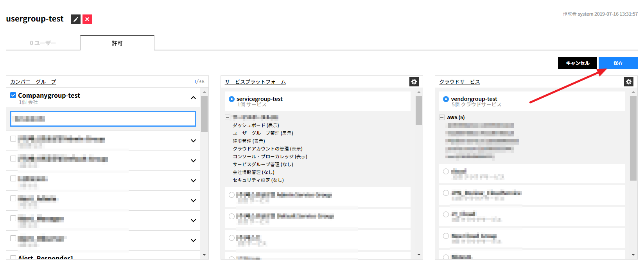Collapse the servicegroup-test permissions tree
This screenshot has height=267, width=644.
pos(228,117)
